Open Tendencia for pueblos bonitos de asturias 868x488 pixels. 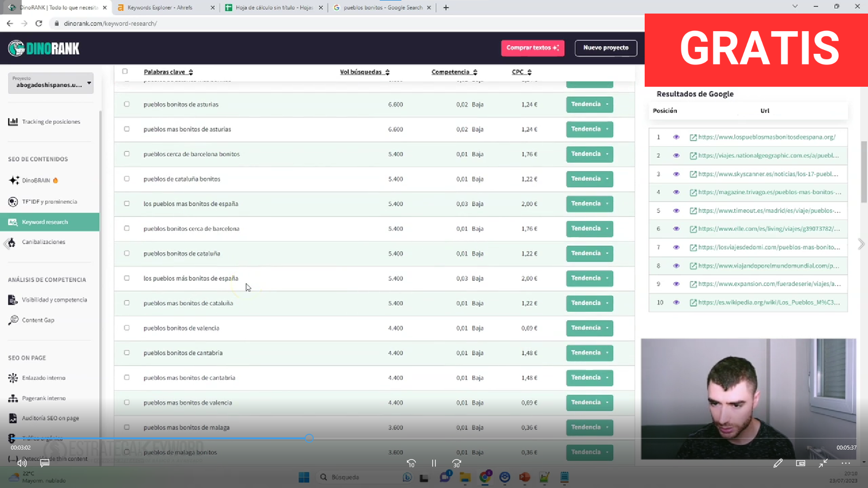[x=590, y=104]
